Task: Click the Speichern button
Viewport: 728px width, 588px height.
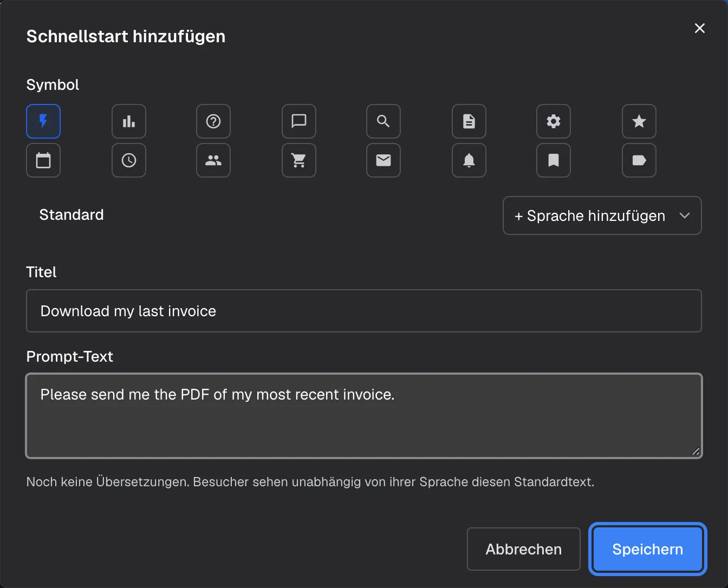Action: point(648,549)
